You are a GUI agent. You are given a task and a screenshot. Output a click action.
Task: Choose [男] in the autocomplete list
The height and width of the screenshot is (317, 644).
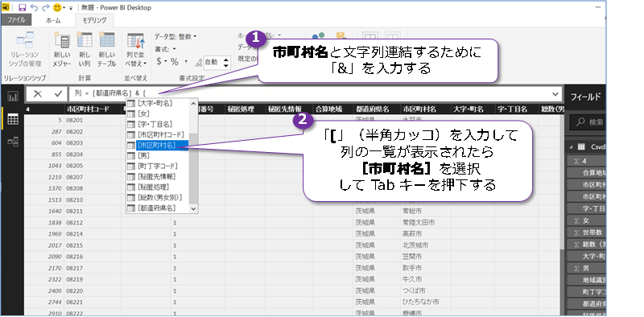(157, 155)
